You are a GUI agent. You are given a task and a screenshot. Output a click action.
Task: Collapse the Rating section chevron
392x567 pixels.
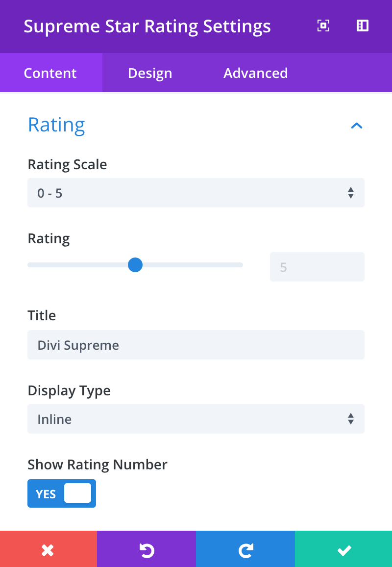357,126
